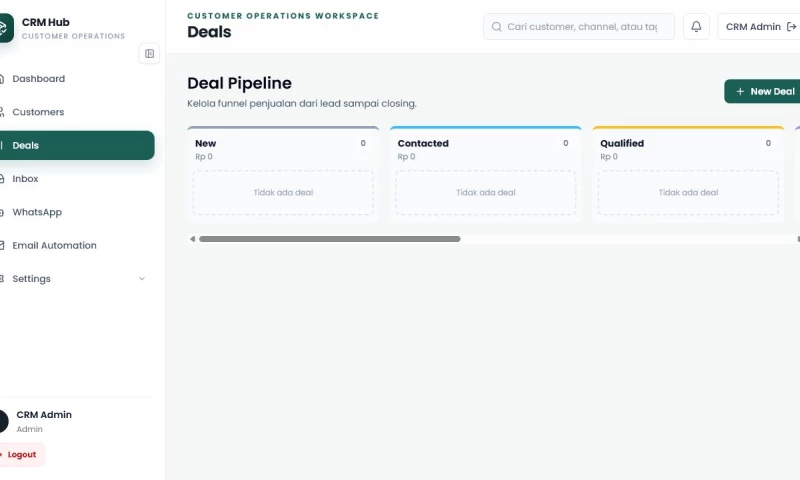This screenshot has width=800, height=480.
Task: Collapse the sidebar with the panel icon
Action: [149, 54]
